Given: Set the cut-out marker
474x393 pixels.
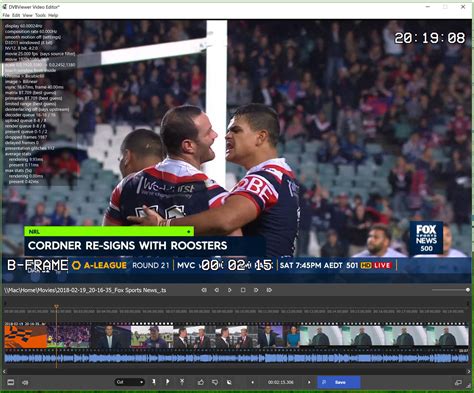Looking at the screenshot, I should click(167, 382).
